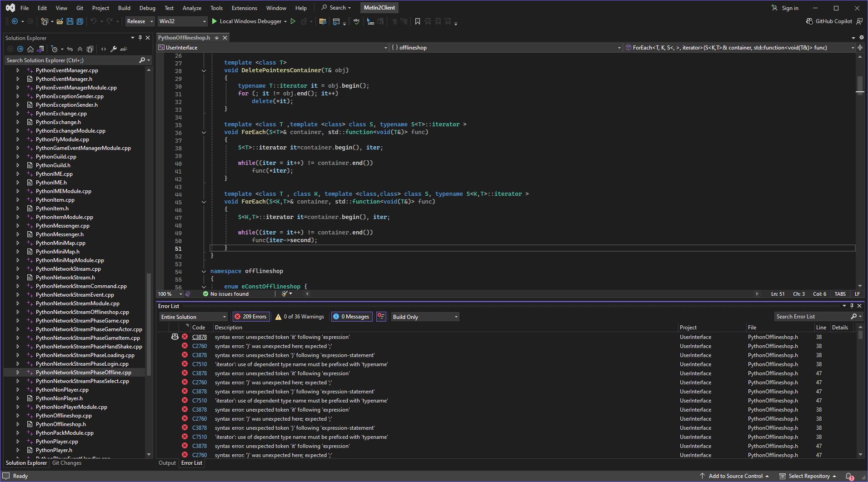
Task: Switch to the Output tab
Action: pyautogui.click(x=167, y=463)
